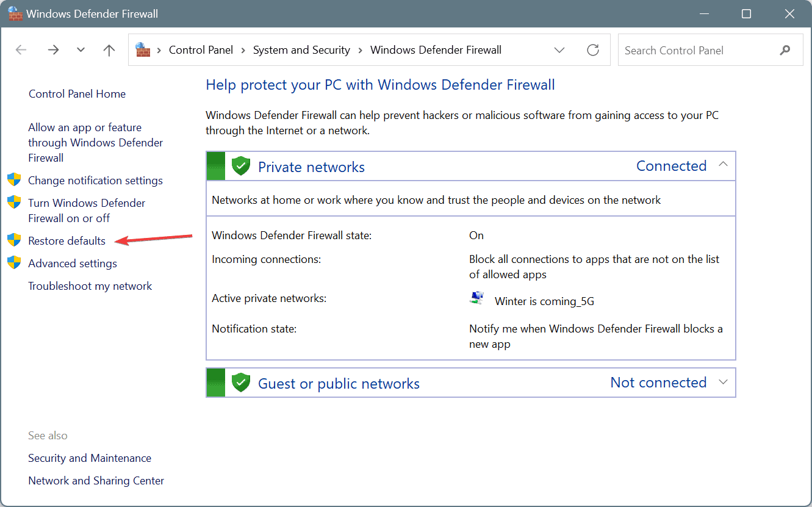Open Turn Windows Defender Firewall on or off
812x507 pixels.
point(87,210)
